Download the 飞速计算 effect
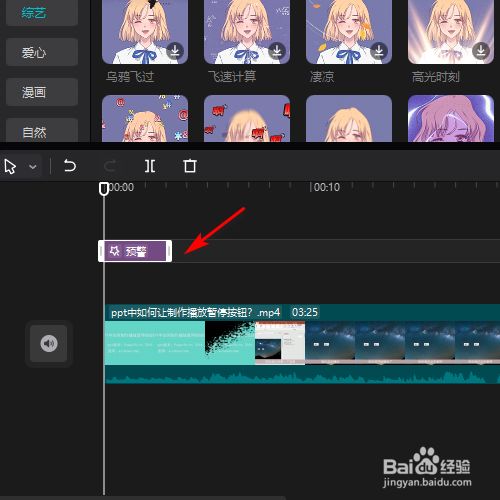 pyautogui.click(x=277, y=51)
